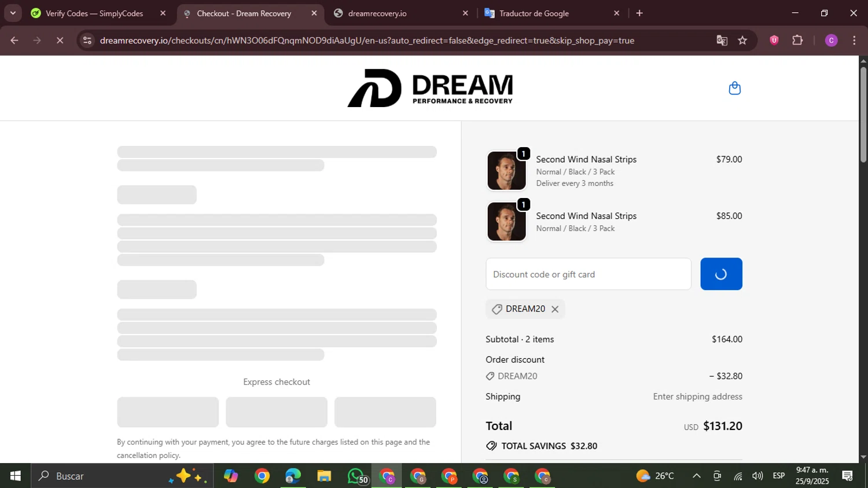Image resolution: width=868 pixels, height=488 pixels.
Task: Click the Total $131.20 amount
Action: tap(723, 426)
